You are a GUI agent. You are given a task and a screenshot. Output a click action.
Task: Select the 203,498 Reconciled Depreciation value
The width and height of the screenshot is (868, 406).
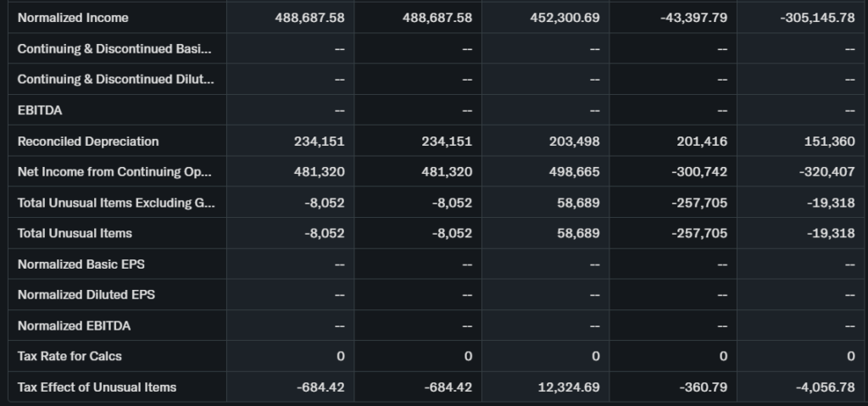tap(575, 142)
